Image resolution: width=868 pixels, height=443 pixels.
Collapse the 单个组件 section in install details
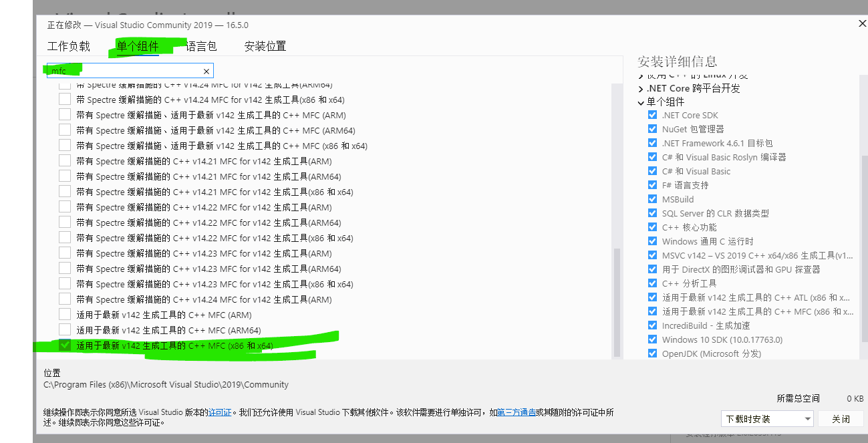pyautogui.click(x=641, y=102)
